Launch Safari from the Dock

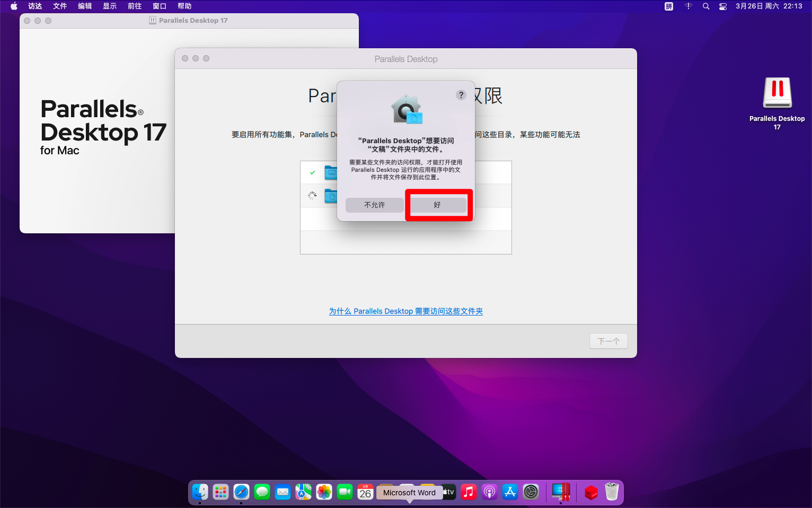[x=241, y=492]
